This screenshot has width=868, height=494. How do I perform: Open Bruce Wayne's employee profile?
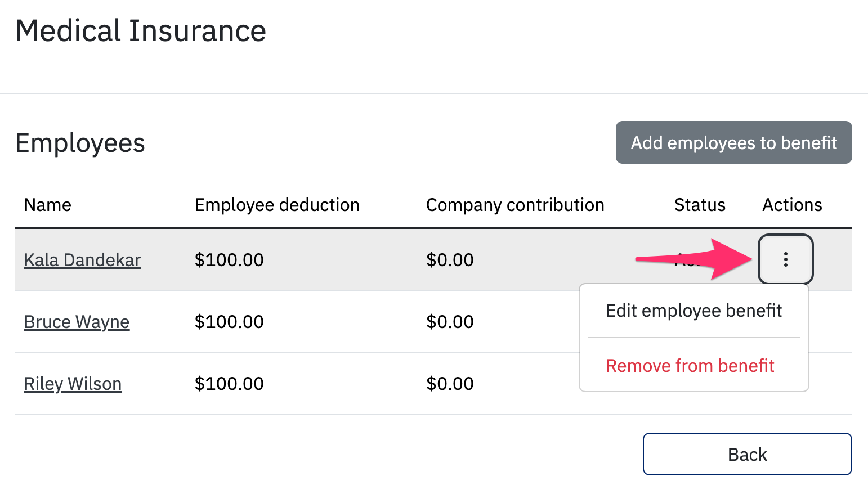tap(77, 322)
